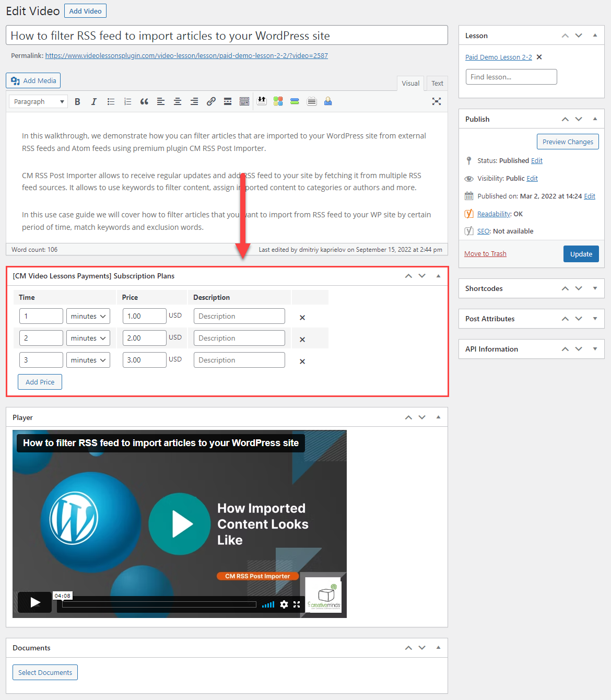
Task: Edit the Published status
Action: [x=537, y=161]
